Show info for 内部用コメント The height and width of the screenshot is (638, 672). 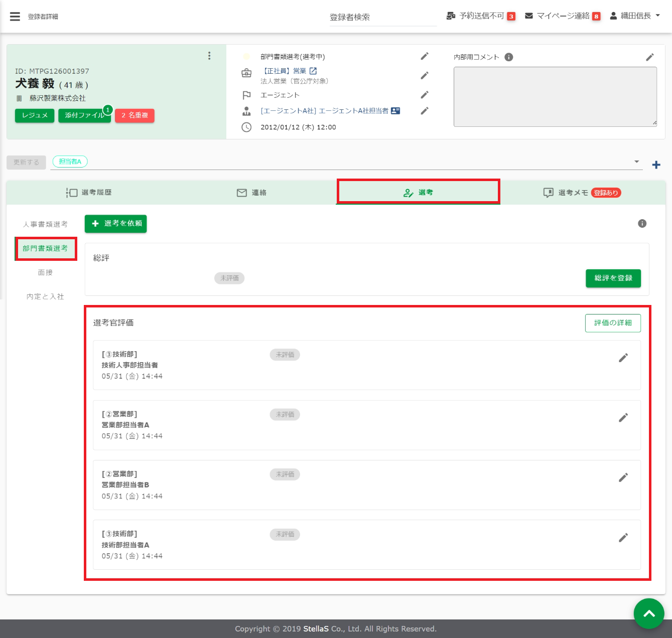509,57
